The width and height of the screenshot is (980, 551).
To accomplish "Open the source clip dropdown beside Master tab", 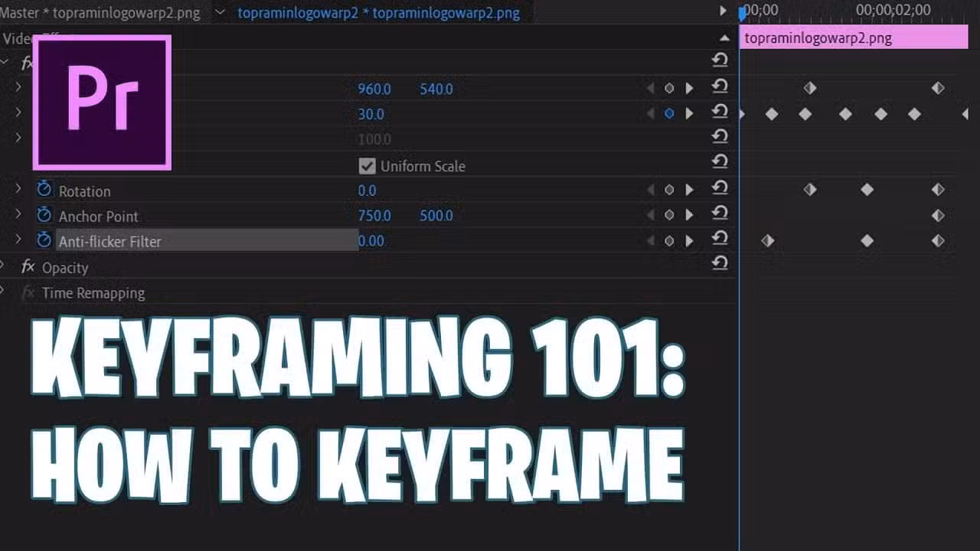I will click(220, 12).
